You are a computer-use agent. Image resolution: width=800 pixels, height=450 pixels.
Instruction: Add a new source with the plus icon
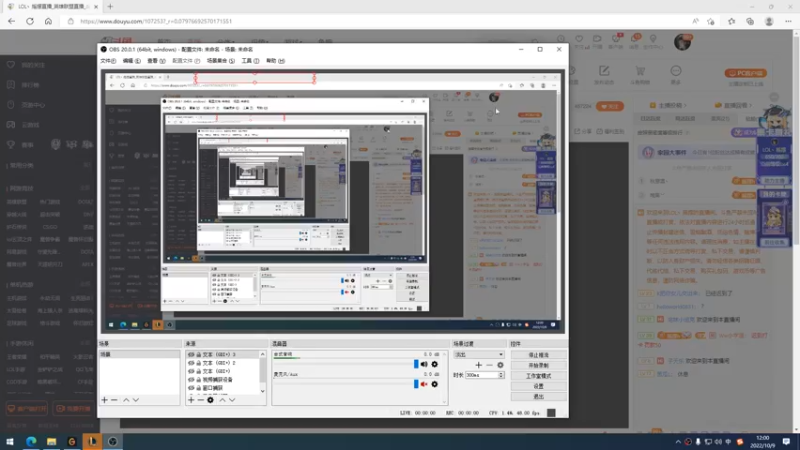click(191, 400)
